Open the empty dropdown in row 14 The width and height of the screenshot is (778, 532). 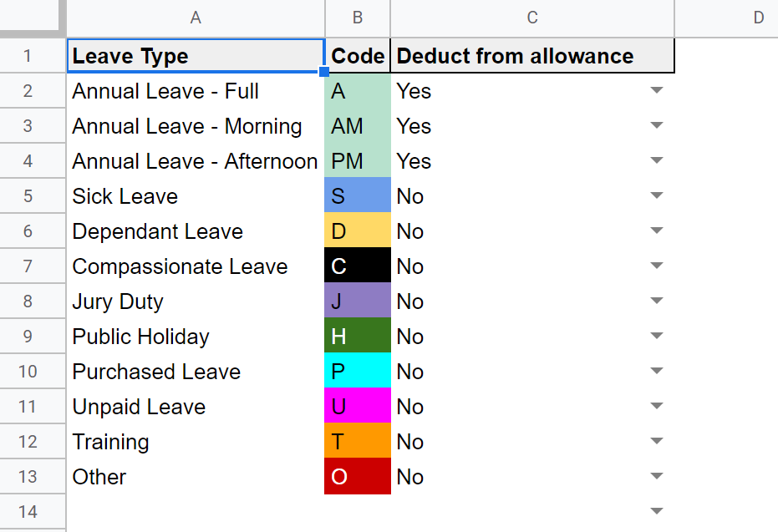(x=657, y=512)
